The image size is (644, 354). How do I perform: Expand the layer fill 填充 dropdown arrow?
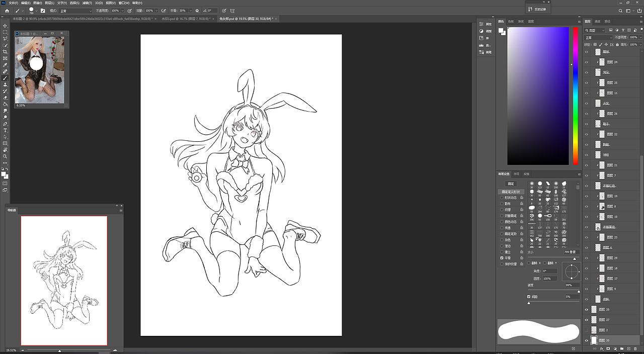tap(640, 44)
